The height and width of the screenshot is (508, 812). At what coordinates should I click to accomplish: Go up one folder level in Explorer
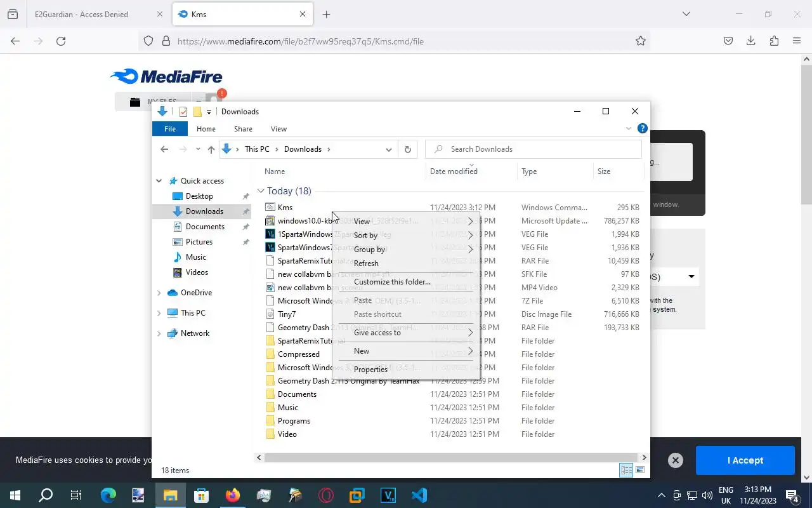(x=211, y=149)
